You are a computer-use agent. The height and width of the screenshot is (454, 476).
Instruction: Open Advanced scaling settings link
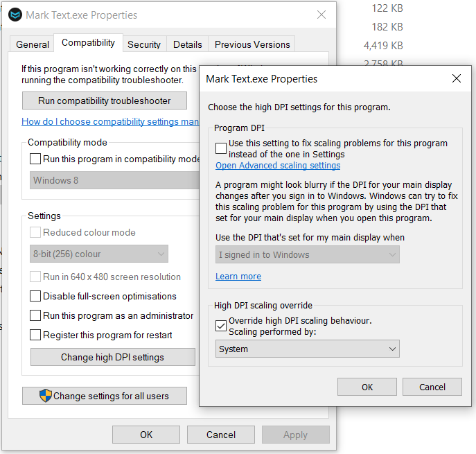[x=278, y=165]
